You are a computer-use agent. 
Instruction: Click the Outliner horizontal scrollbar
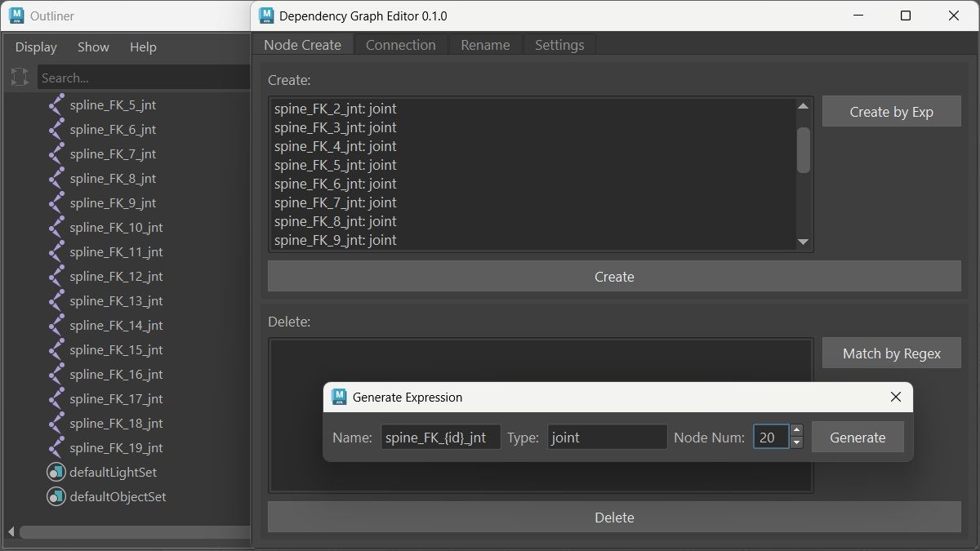pyautogui.click(x=136, y=531)
